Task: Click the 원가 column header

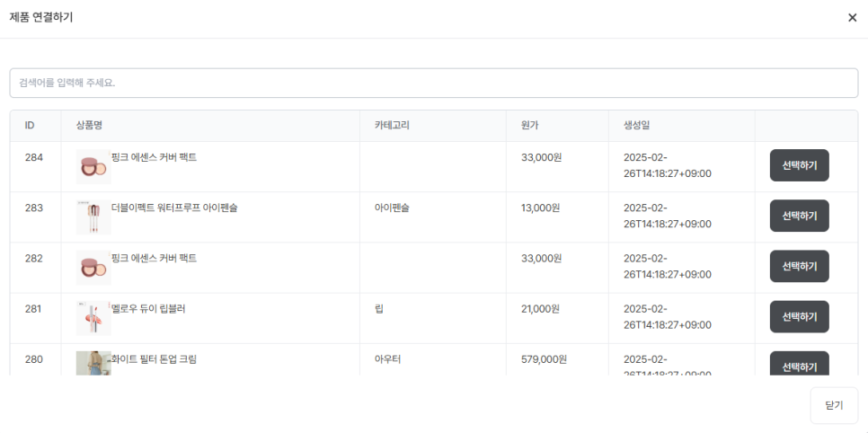Action: click(529, 125)
